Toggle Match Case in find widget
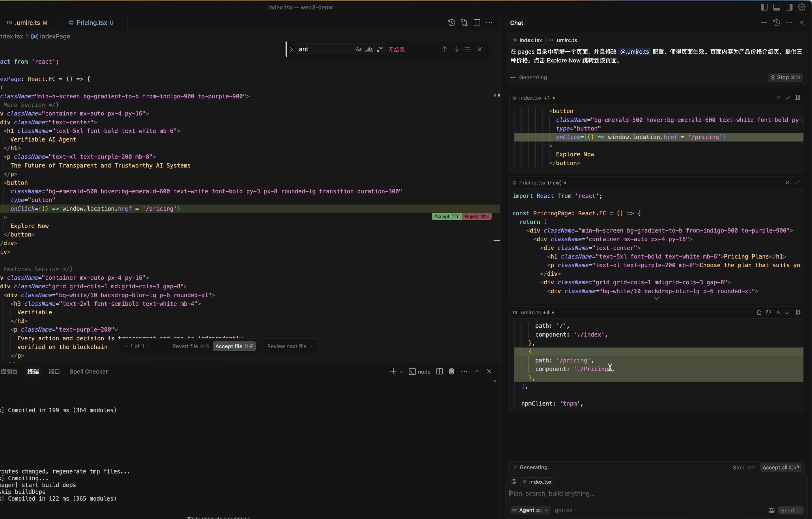812x519 pixels. [x=358, y=49]
